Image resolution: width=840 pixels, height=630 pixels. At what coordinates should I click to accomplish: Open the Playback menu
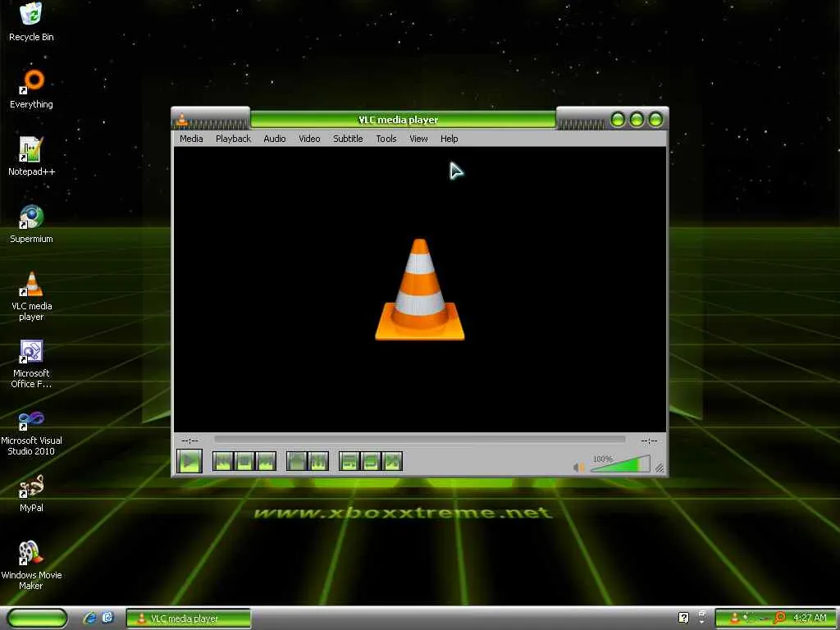tap(233, 139)
